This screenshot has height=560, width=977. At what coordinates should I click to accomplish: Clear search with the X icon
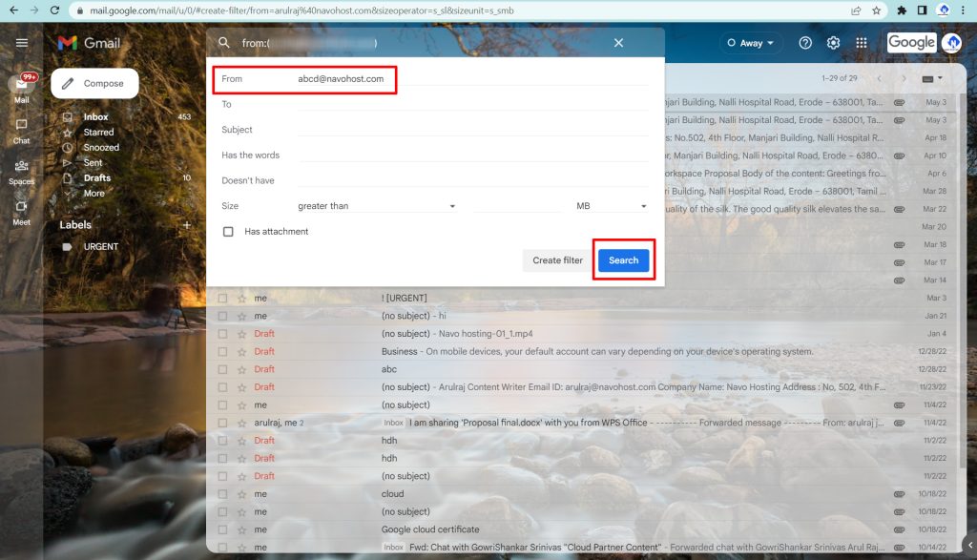618,43
